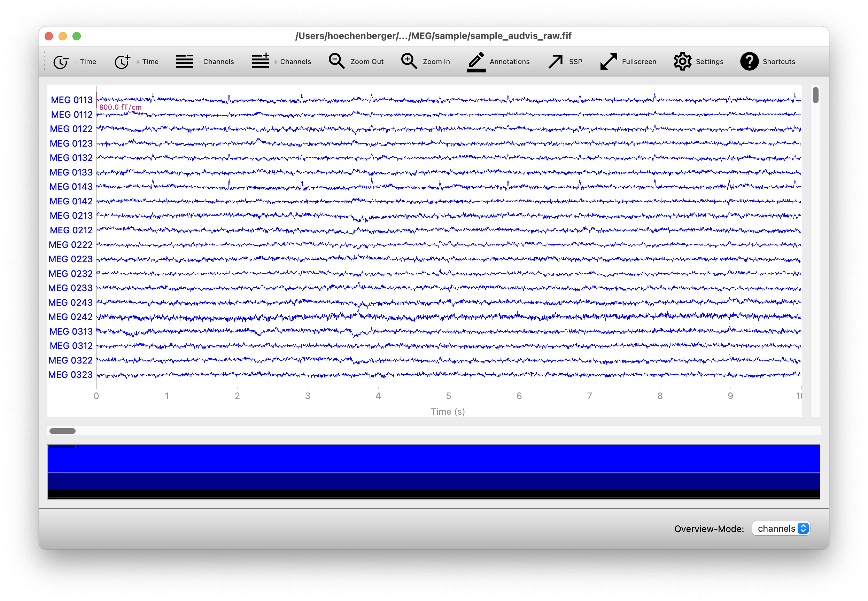Image resolution: width=868 pixels, height=601 pixels.
Task: Open the Overview-Mode channels dropdown
Action: 781,528
